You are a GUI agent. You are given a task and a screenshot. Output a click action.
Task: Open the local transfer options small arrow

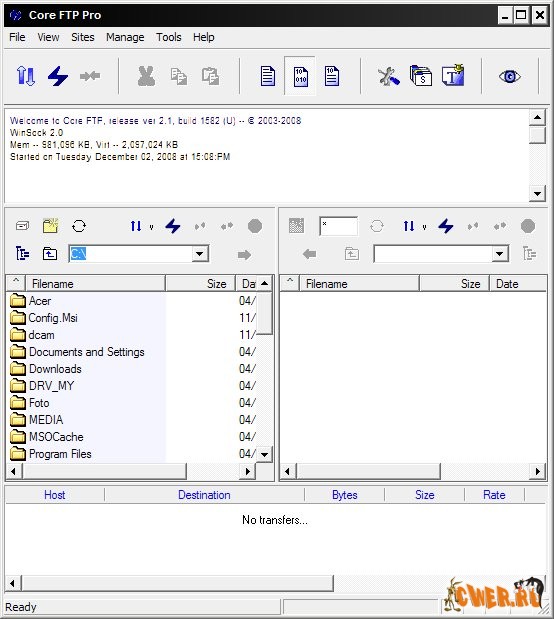coord(151,227)
